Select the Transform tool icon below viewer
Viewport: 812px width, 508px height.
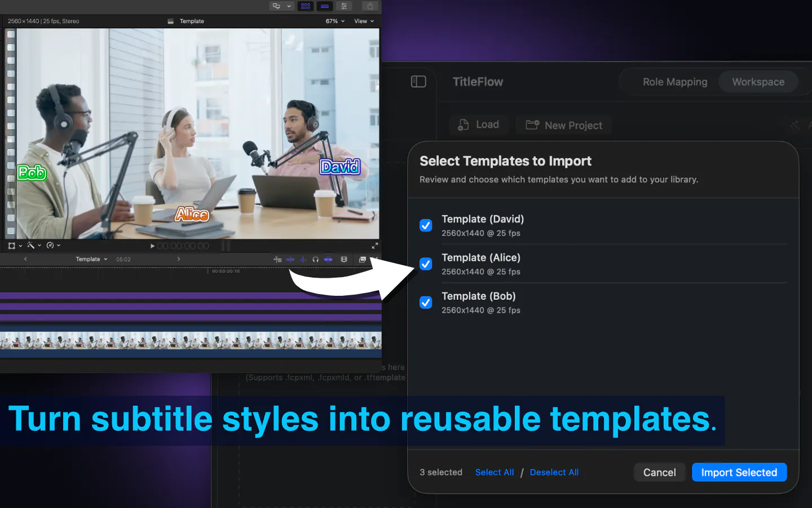click(x=12, y=246)
